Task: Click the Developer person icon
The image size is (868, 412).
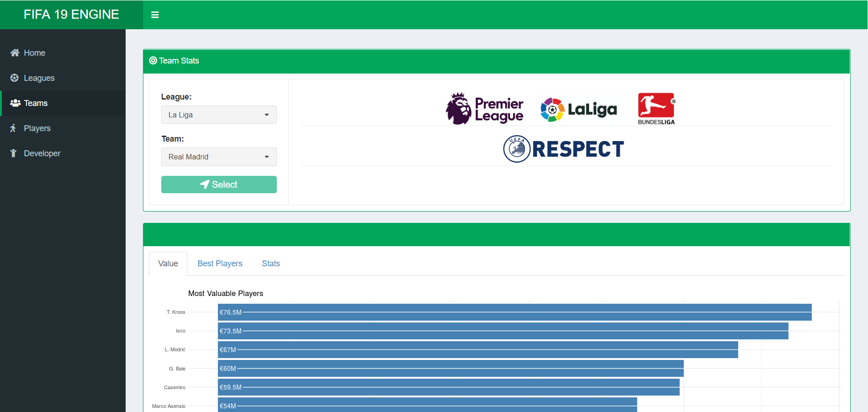Action: click(x=13, y=153)
